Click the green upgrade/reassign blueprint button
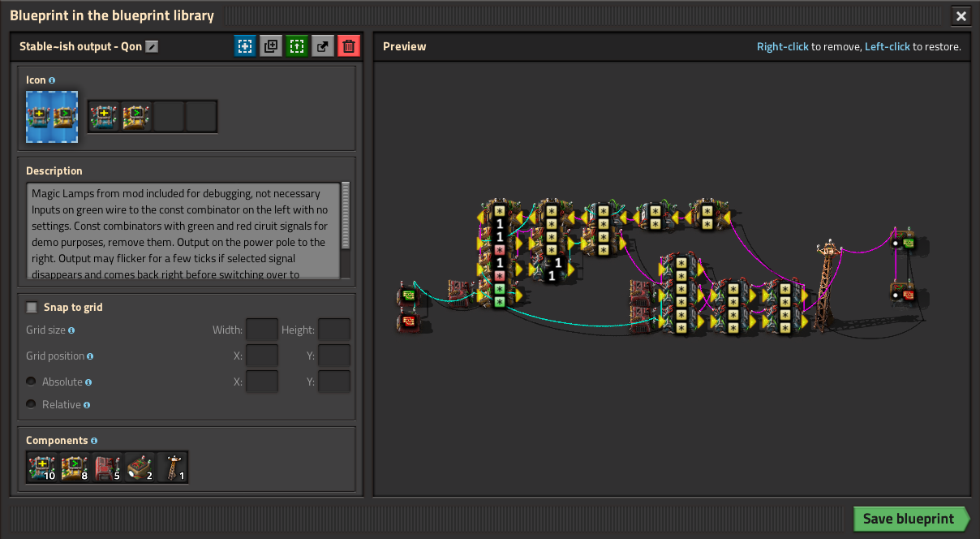980x539 pixels. point(297,46)
